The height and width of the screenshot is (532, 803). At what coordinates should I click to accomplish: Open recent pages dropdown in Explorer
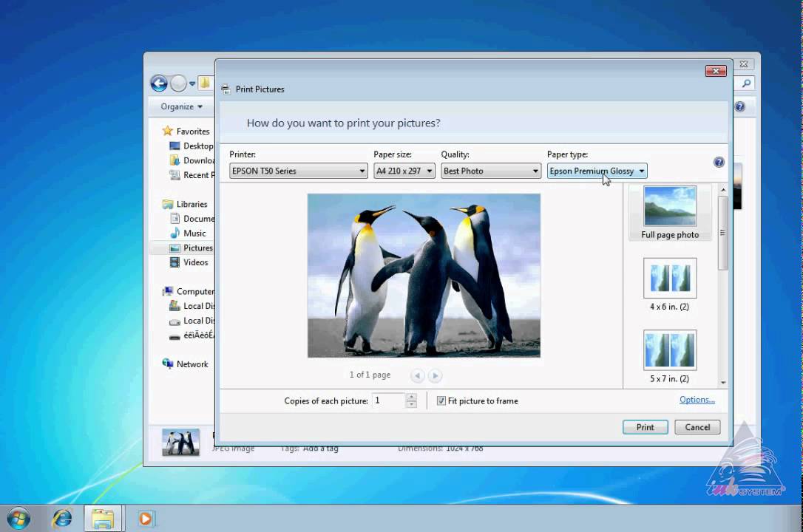192,83
